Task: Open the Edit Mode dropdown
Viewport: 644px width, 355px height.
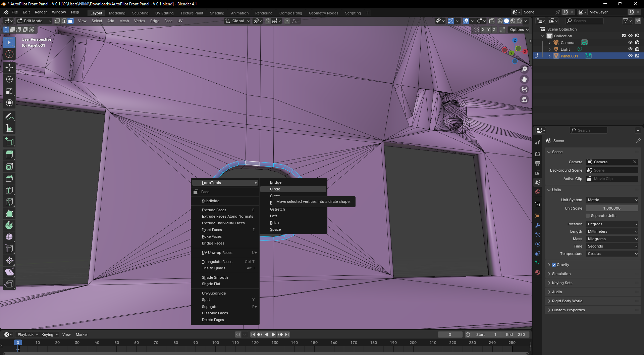Action: pos(34,21)
